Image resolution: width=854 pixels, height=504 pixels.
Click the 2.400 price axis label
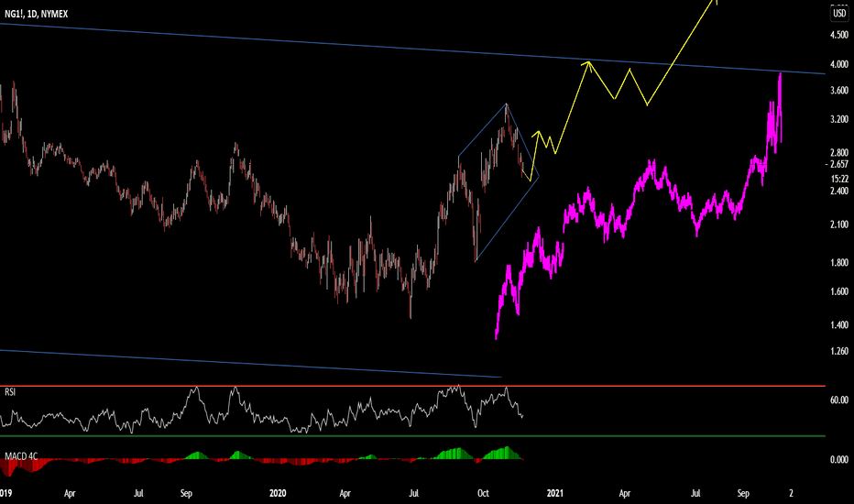839,191
